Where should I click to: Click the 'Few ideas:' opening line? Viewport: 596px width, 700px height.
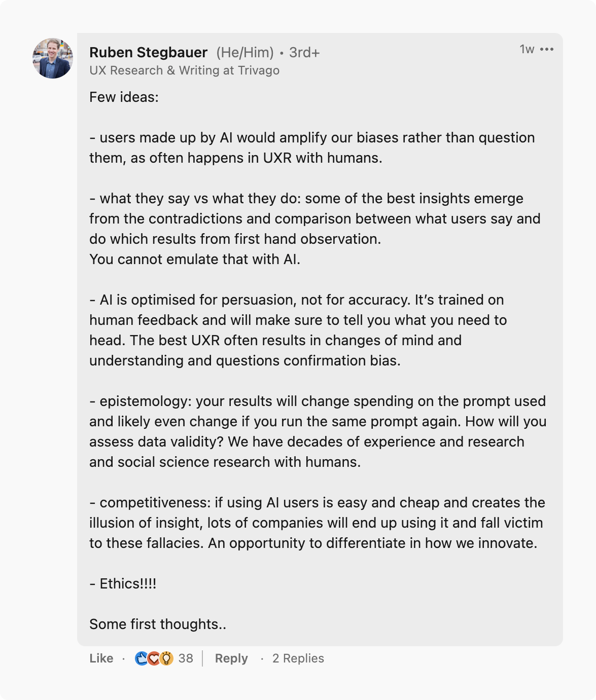[124, 97]
